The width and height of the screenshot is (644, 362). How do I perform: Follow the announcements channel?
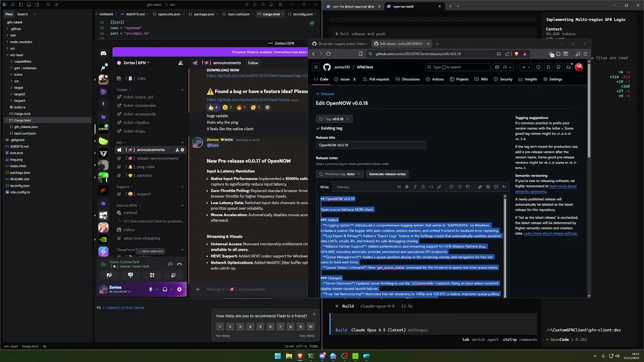click(253, 63)
